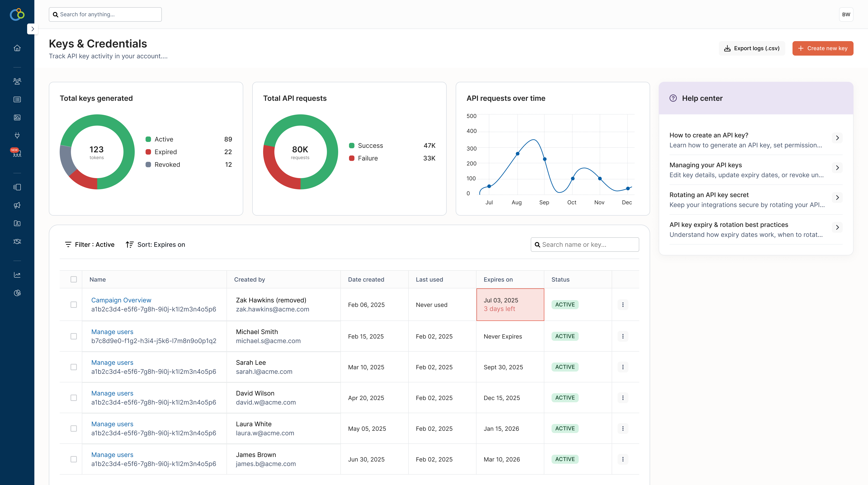The image size is (868, 485).
Task: Select the handshake icon in sidebar
Action: pos(17,242)
